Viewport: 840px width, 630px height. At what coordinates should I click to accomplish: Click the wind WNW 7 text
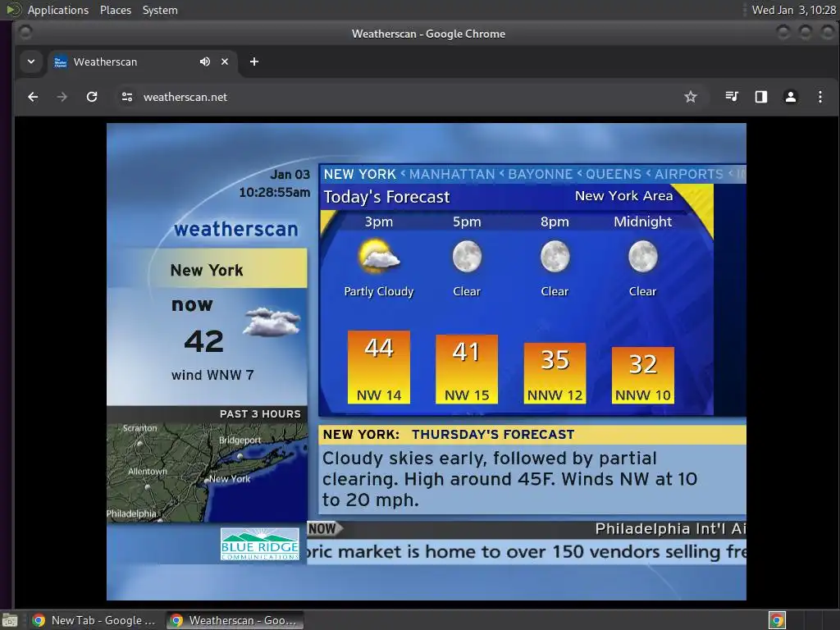(212, 375)
